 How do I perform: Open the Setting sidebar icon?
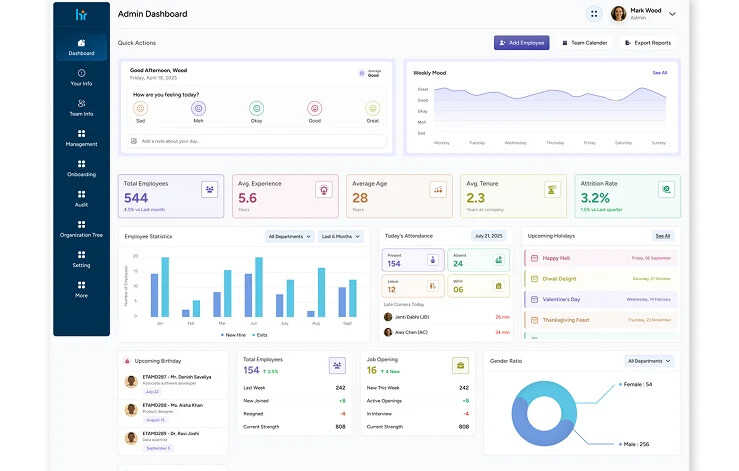81,259
